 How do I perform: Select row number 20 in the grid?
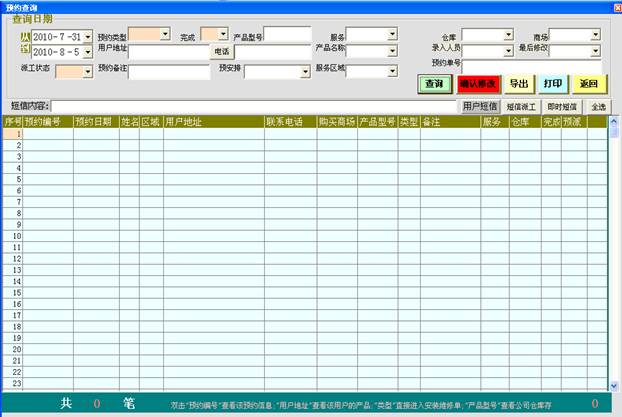pyautogui.click(x=13, y=350)
